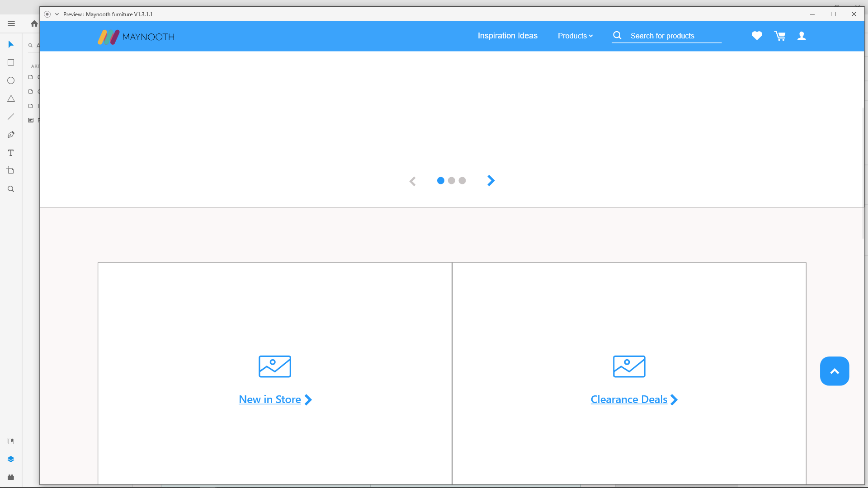Pick the Polygon tool

(x=11, y=99)
